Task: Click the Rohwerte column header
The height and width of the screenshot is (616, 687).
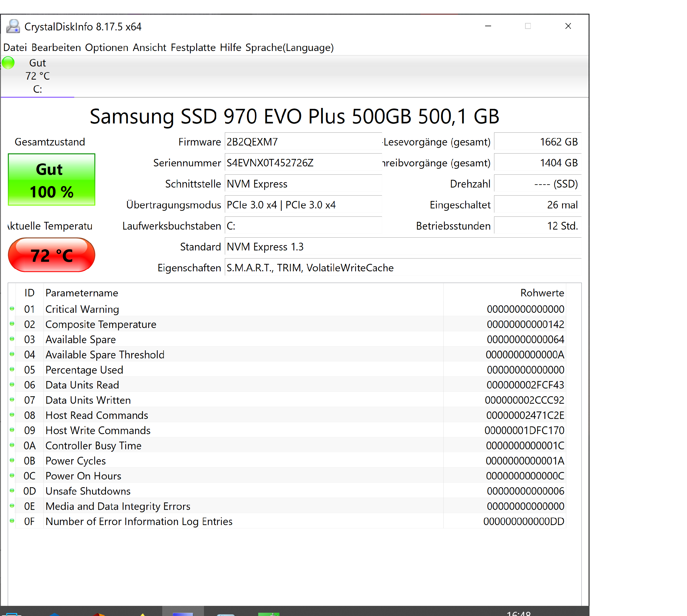Action: point(542,293)
